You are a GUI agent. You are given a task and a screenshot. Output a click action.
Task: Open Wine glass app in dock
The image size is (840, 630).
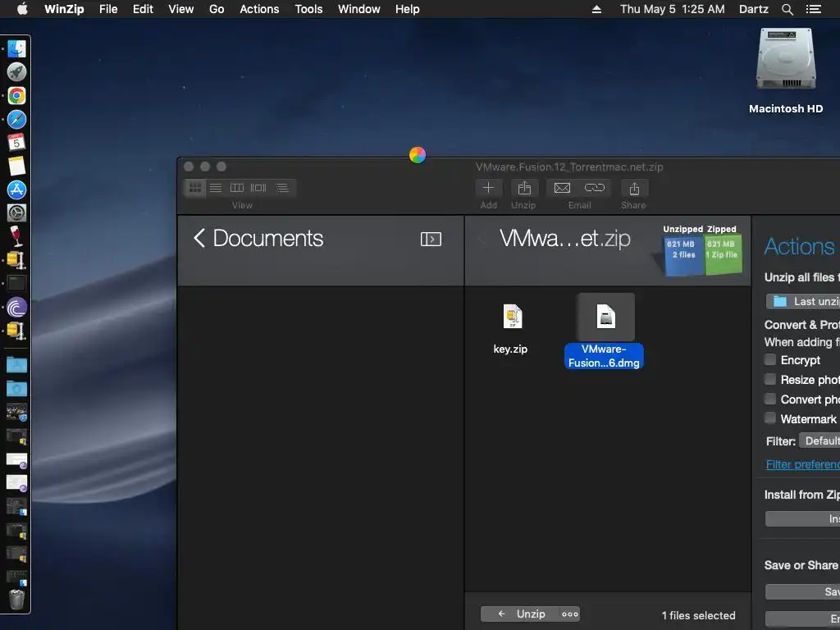pos(16,236)
